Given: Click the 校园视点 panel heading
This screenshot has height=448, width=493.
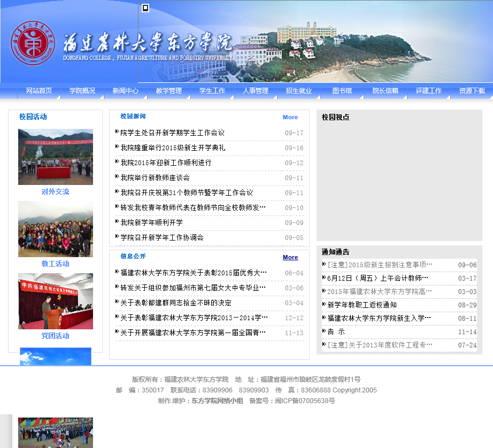Looking at the screenshot, I should (x=335, y=118).
